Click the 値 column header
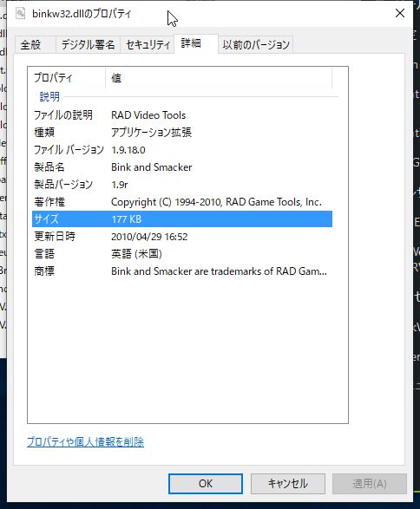The height and width of the screenshot is (509, 420). (x=219, y=78)
